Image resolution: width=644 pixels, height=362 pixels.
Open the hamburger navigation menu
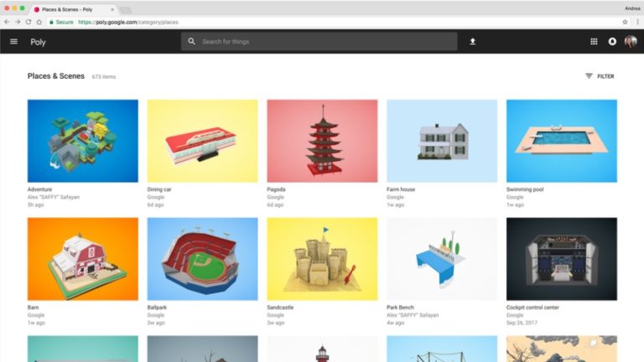(13, 41)
